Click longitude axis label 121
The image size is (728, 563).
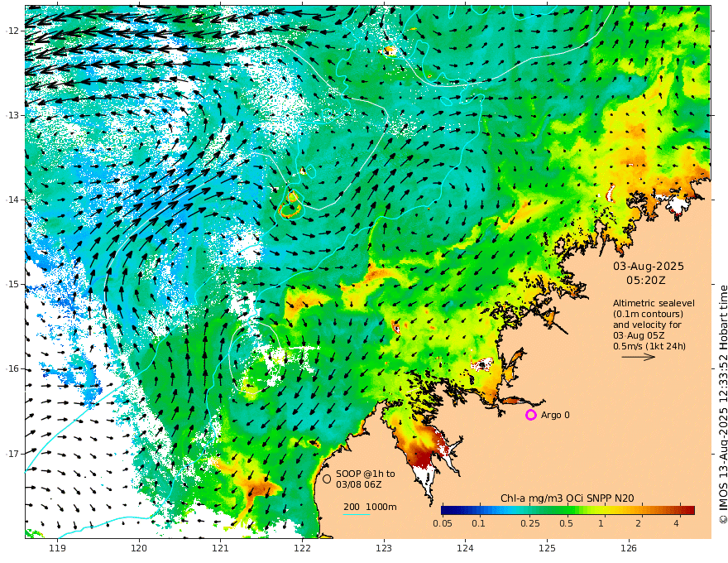tap(221, 548)
